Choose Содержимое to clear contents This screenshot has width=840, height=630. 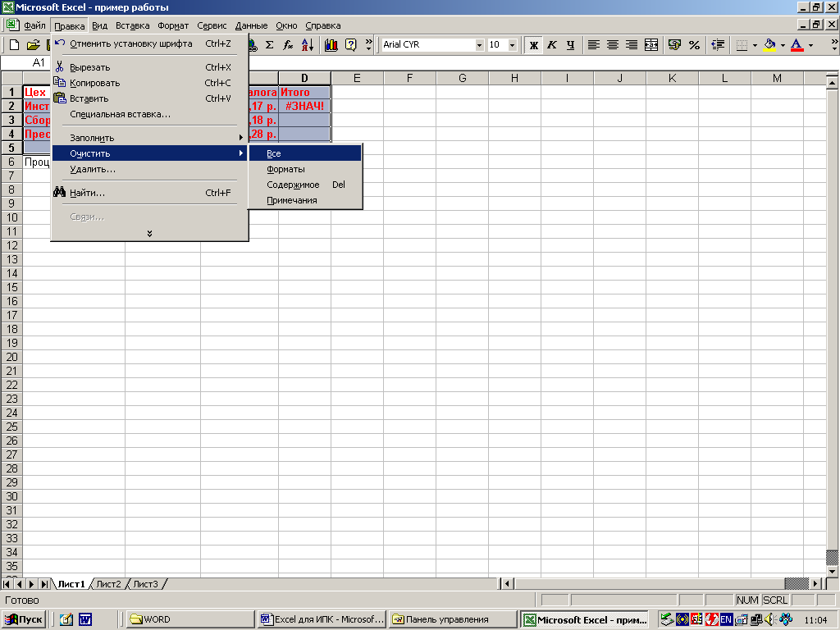pos(305,185)
